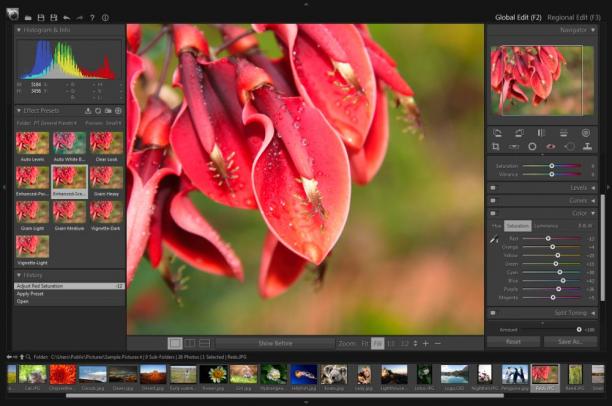
Task: Flip the image horizontally
Action: 541,133
